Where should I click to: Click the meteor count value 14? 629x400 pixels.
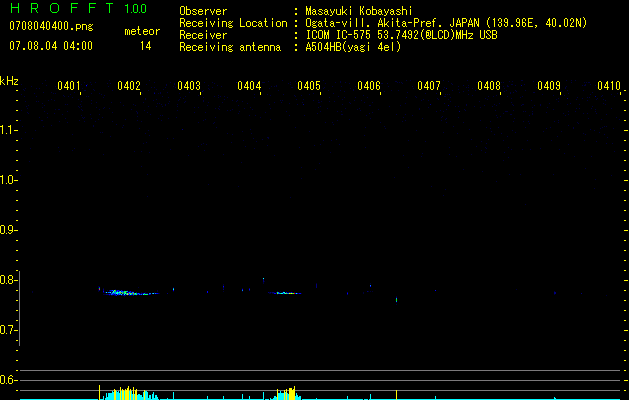(x=145, y=46)
